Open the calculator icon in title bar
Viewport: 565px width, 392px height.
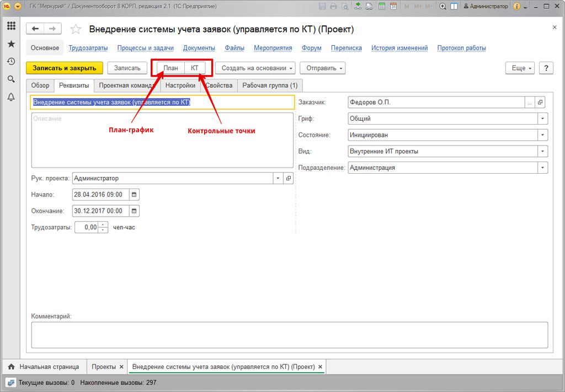(382, 6)
